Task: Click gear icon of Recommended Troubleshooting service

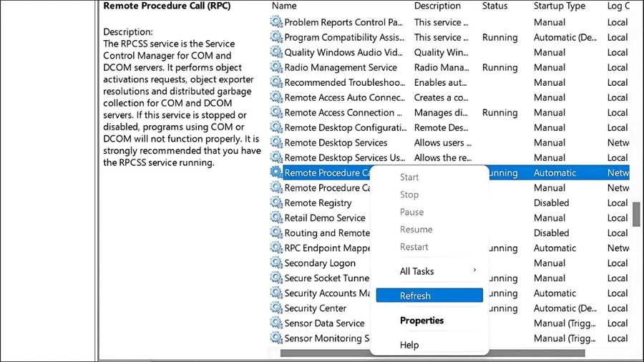Action: 276,82
